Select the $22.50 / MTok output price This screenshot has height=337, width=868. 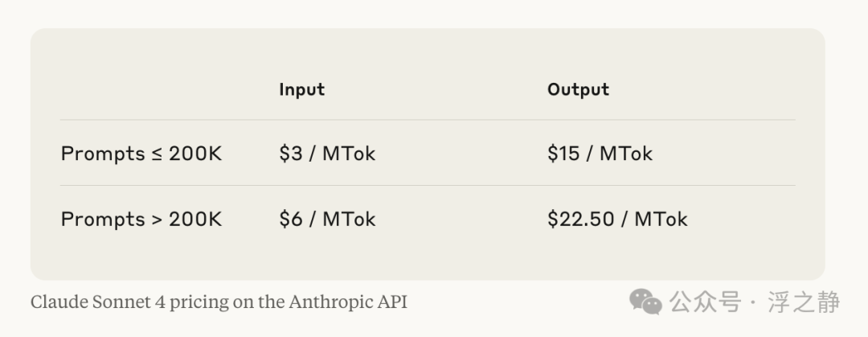click(x=617, y=219)
